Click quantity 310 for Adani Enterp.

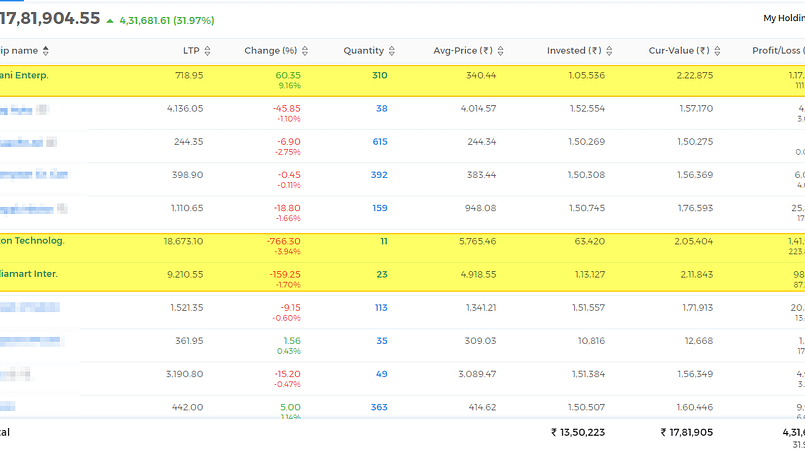[x=380, y=76]
